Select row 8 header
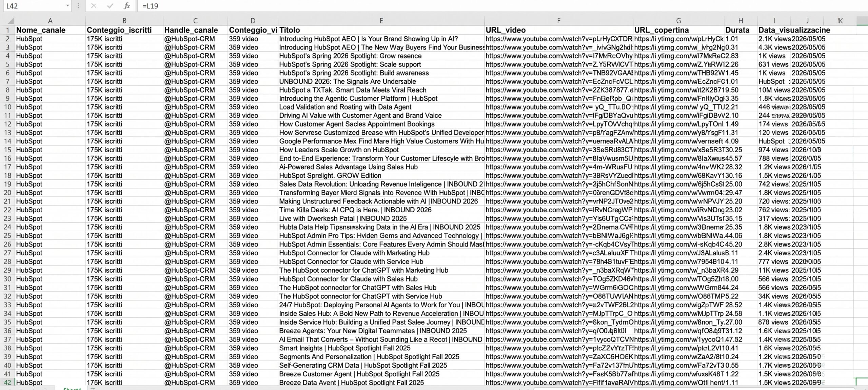Screen dimensions: 868x390 tap(7, 90)
